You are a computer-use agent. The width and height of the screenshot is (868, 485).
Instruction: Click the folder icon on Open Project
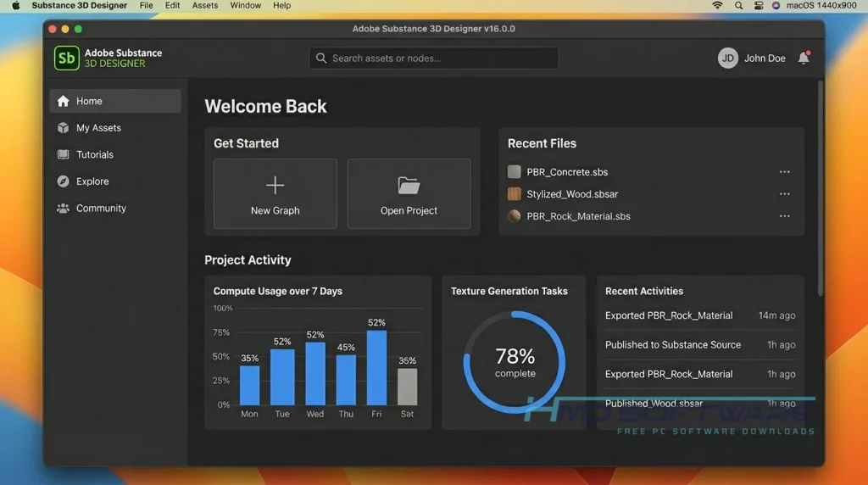pyautogui.click(x=409, y=186)
